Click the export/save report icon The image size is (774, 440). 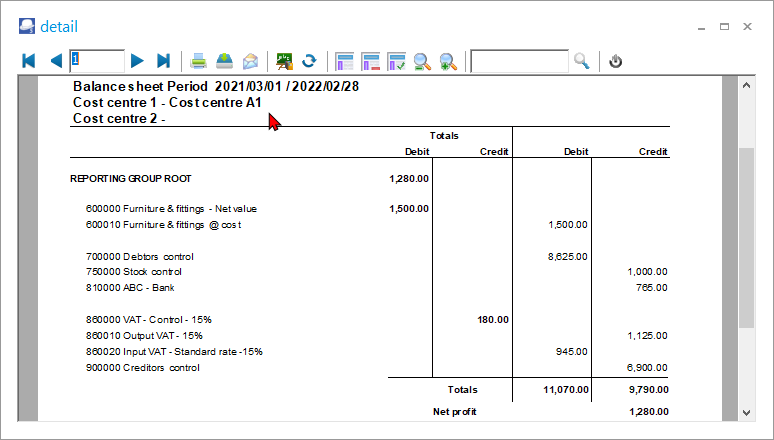(x=225, y=61)
